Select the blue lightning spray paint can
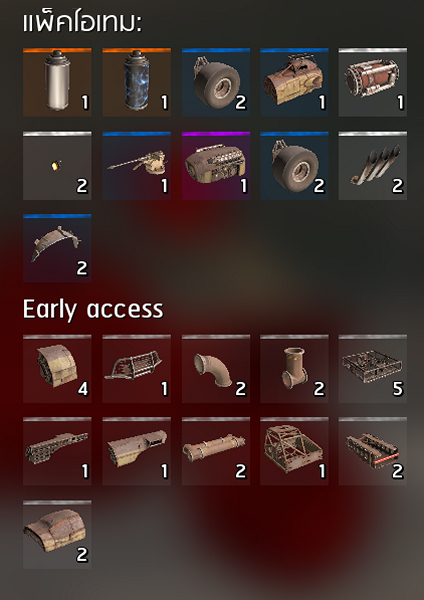 pos(137,82)
